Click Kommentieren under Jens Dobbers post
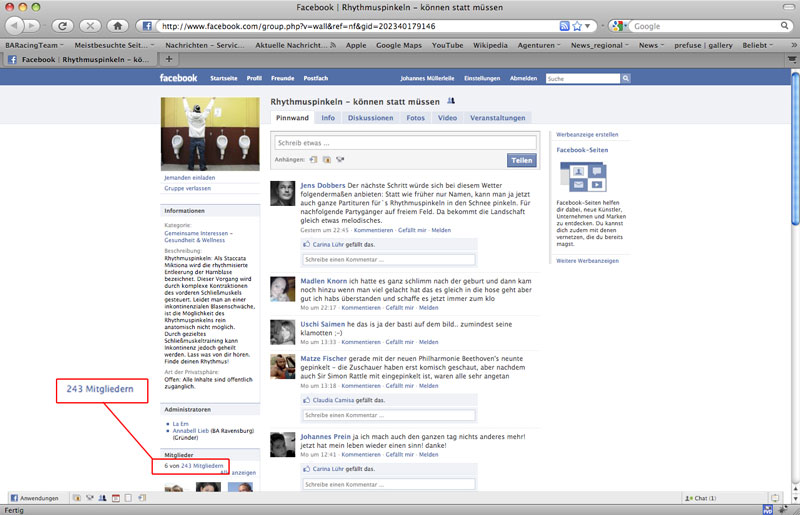The width and height of the screenshot is (800, 515). (373, 230)
